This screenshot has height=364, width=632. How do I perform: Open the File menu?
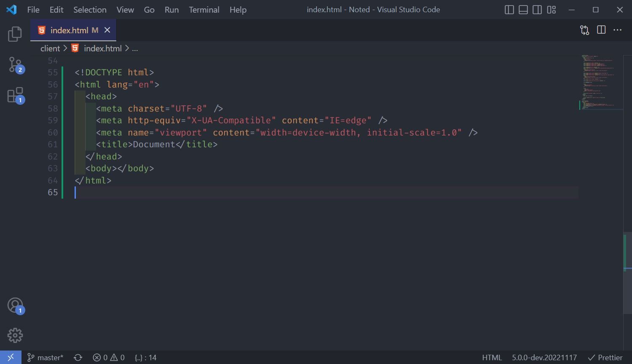tap(33, 10)
